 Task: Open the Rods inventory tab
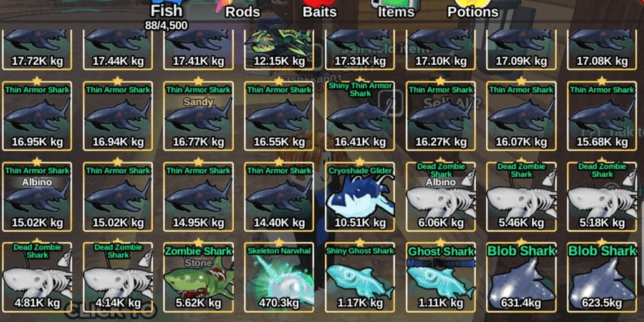tap(243, 10)
